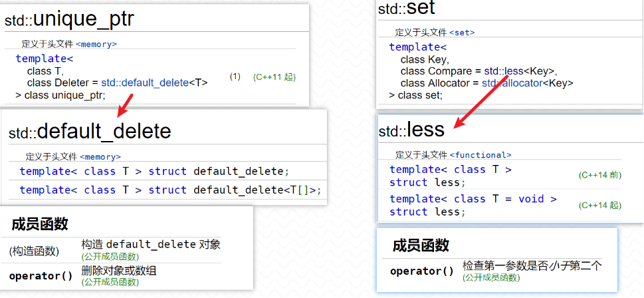Click the 成员函数 heading under std::less
644x298 pixels.
(421, 245)
